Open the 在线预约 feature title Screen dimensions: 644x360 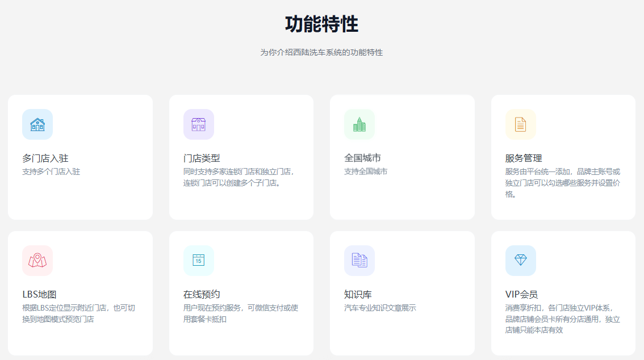click(202, 294)
